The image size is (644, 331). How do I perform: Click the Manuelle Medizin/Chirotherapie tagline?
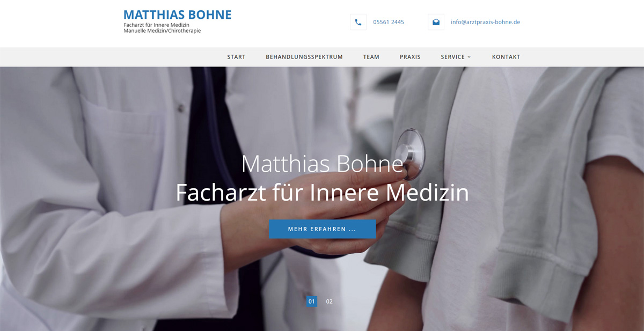click(x=162, y=31)
